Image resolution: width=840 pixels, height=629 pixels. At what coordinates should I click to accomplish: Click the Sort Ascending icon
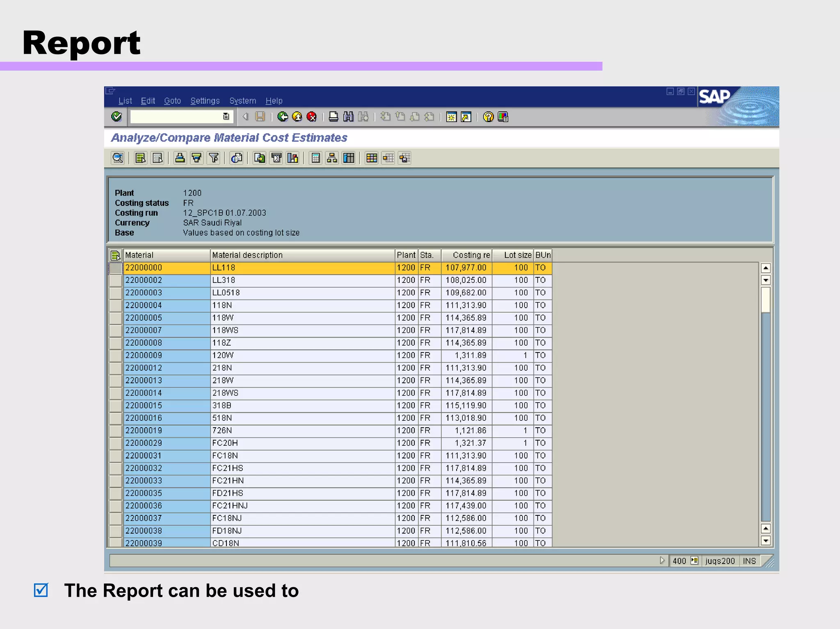(x=180, y=158)
